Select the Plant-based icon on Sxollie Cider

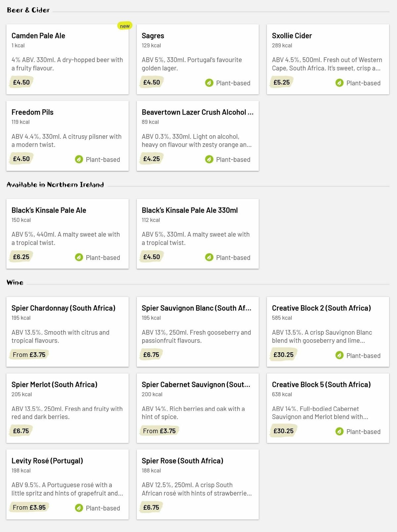pos(339,83)
